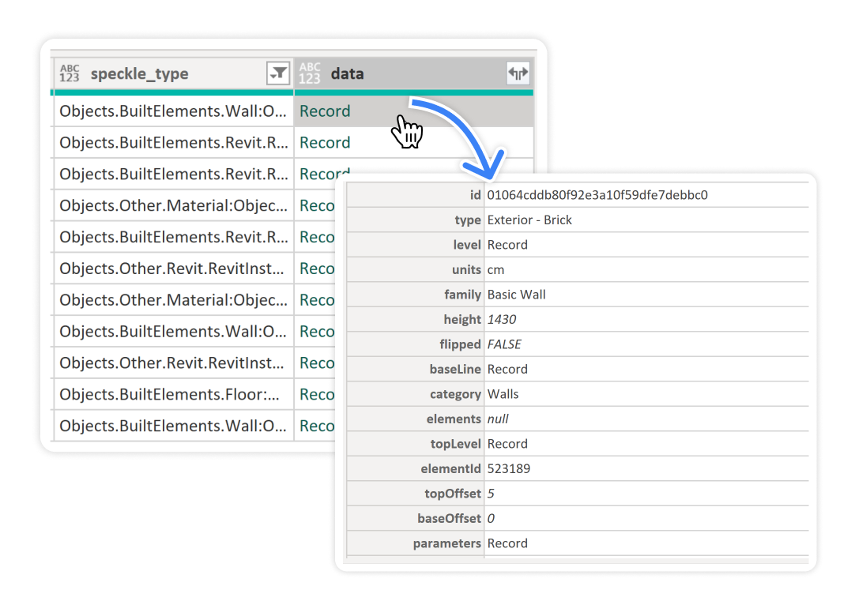Open the topLevel Record value

coord(507,444)
